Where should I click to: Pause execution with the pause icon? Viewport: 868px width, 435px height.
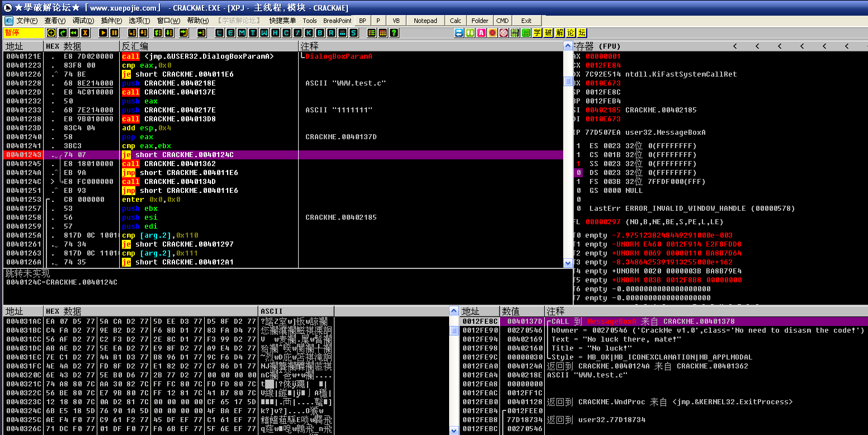pyautogui.click(x=114, y=33)
